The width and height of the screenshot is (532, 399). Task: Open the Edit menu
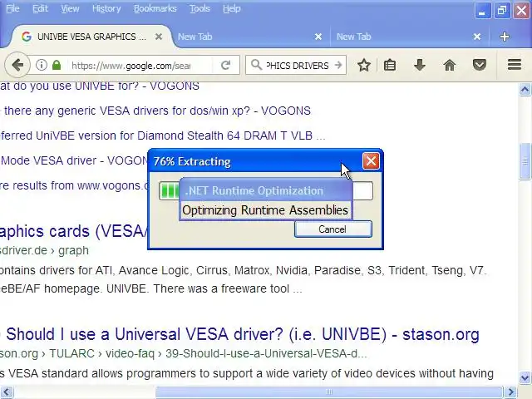40,8
